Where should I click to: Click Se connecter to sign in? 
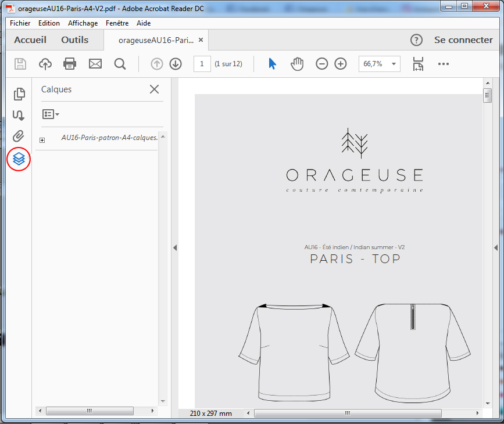pyautogui.click(x=463, y=40)
